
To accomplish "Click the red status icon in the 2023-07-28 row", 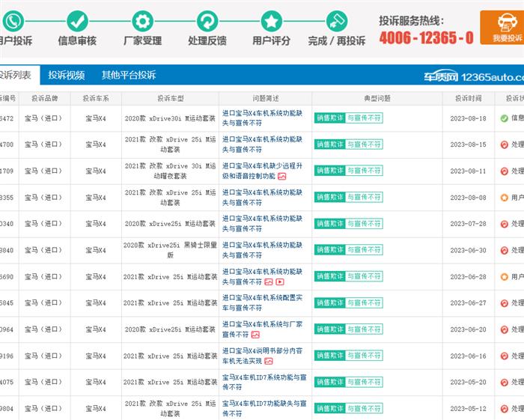I will click(505, 224).
